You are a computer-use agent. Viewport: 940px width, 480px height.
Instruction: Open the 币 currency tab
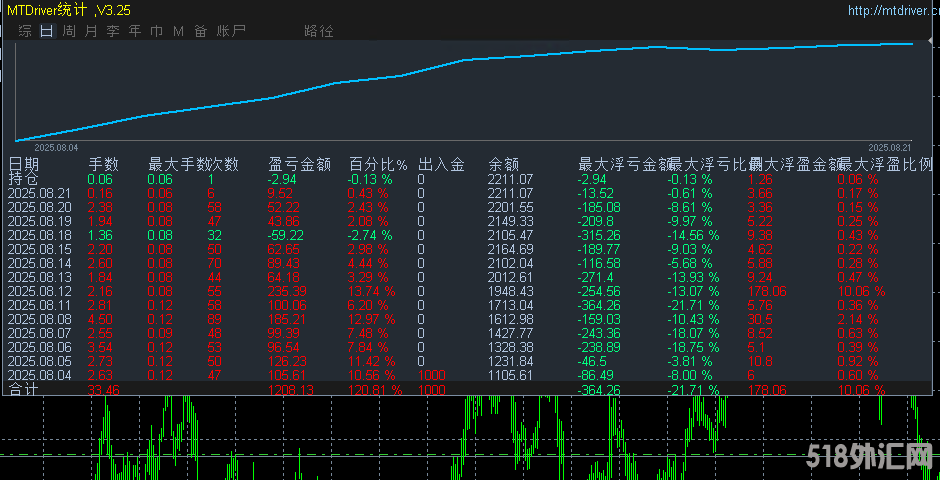[x=156, y=31]
